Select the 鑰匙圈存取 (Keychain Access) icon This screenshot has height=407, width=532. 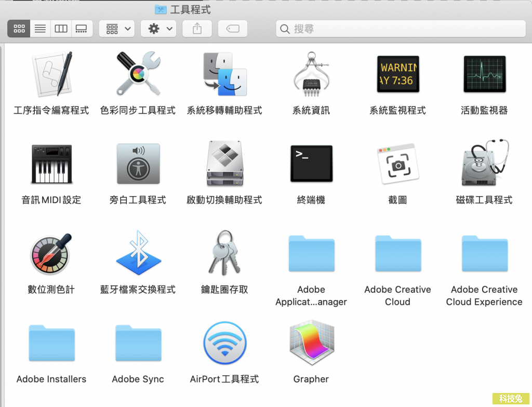coord(224,253)
